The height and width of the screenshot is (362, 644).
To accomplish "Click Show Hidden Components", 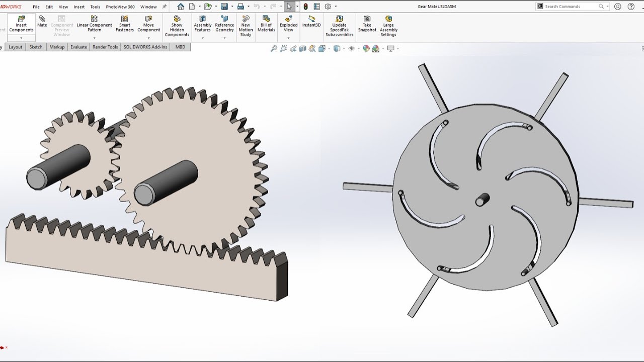I will 177,26.
